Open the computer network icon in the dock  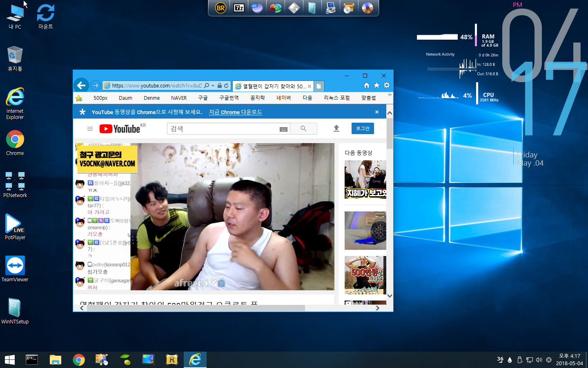click(331, 8)
